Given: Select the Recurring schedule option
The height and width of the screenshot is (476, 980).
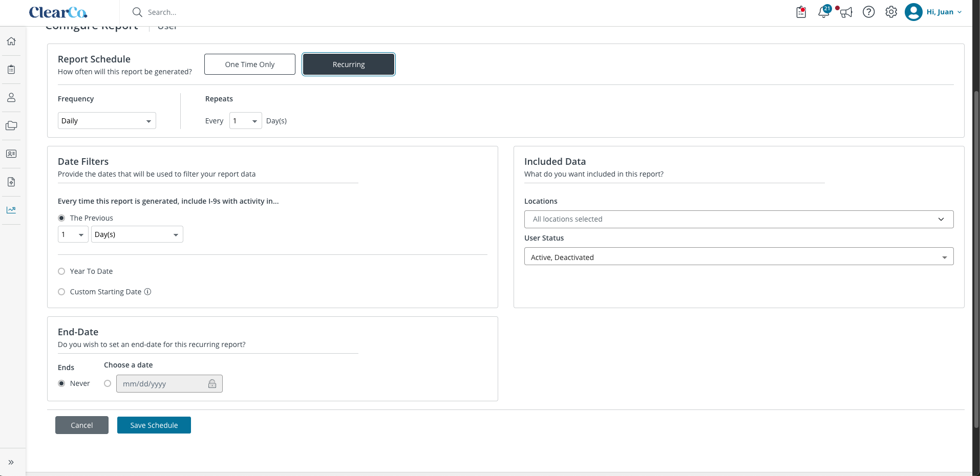Looking at the screenshot, I should pyautogui.click(x=349, y=64).
